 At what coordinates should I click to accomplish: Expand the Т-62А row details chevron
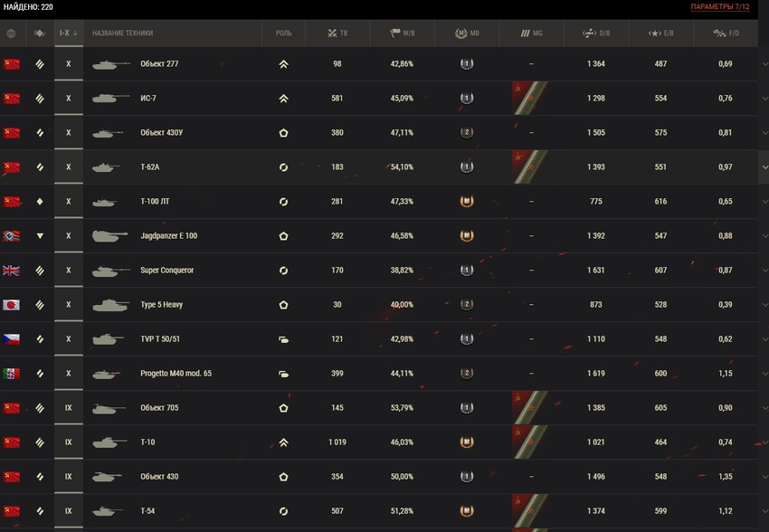pyautogui.click(x=764, y=167)
